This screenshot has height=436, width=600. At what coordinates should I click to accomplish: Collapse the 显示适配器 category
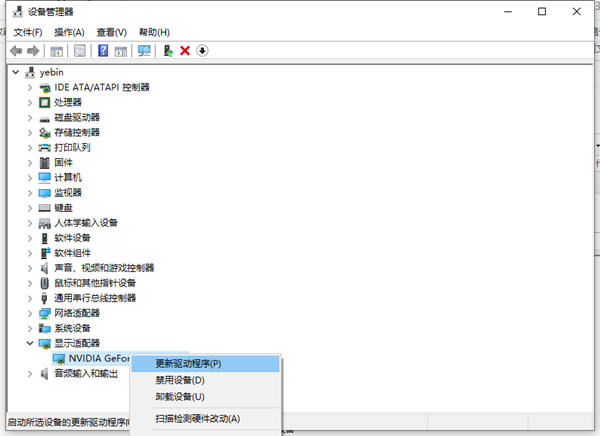coord(29,343)
